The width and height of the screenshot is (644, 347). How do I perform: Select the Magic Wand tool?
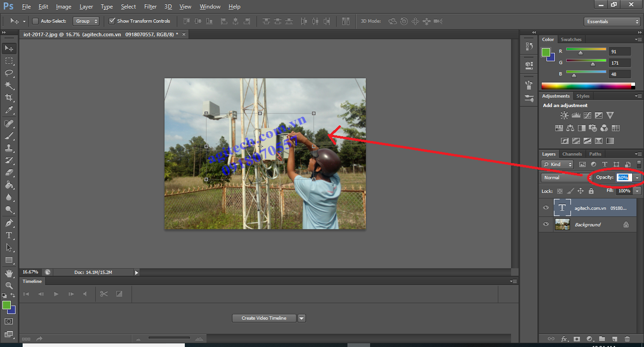pos(9,85)
